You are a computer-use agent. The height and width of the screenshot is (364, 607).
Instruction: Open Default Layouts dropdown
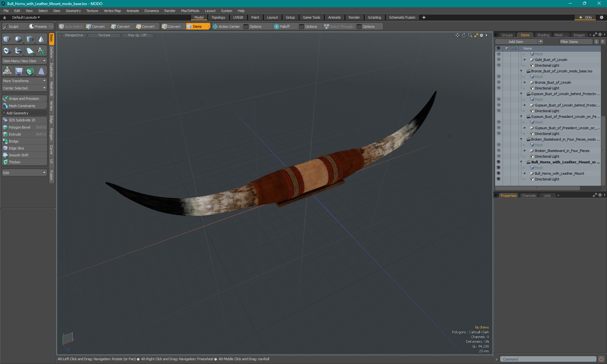pos(26,17)
